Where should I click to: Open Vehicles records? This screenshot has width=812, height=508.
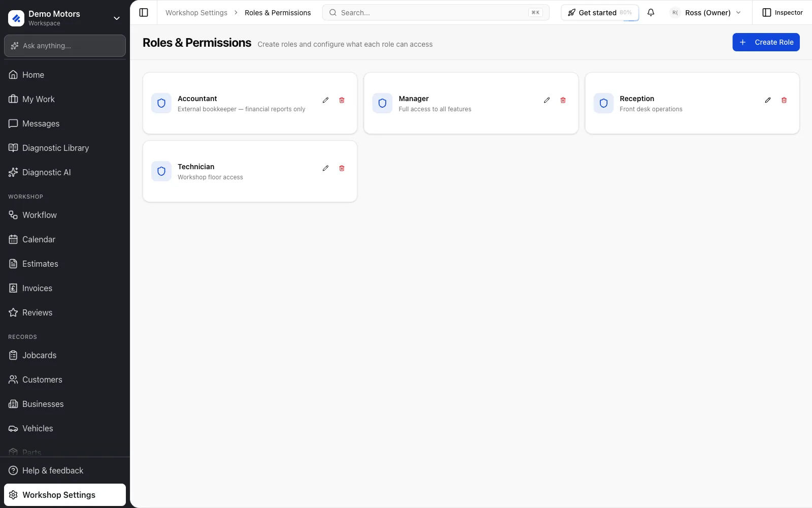click(x=65, y=428)
